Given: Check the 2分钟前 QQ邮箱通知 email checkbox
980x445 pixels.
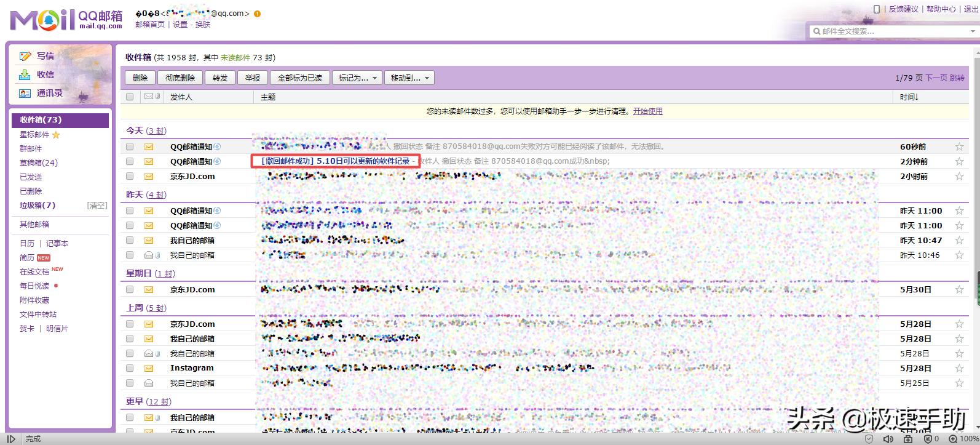Looking at the screenshot, I should pyautogui.click(x=130, y=161).
